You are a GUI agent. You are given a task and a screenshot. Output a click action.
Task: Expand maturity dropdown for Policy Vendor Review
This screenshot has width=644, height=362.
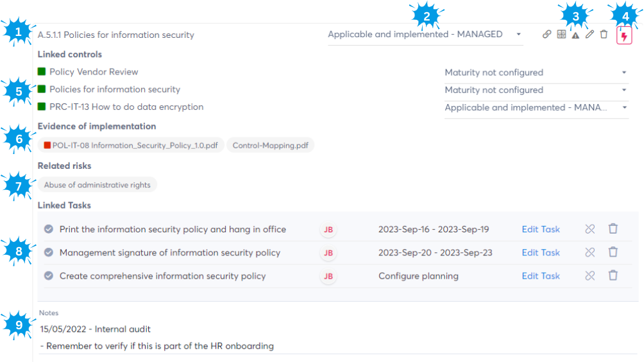(x=536, y=73)
